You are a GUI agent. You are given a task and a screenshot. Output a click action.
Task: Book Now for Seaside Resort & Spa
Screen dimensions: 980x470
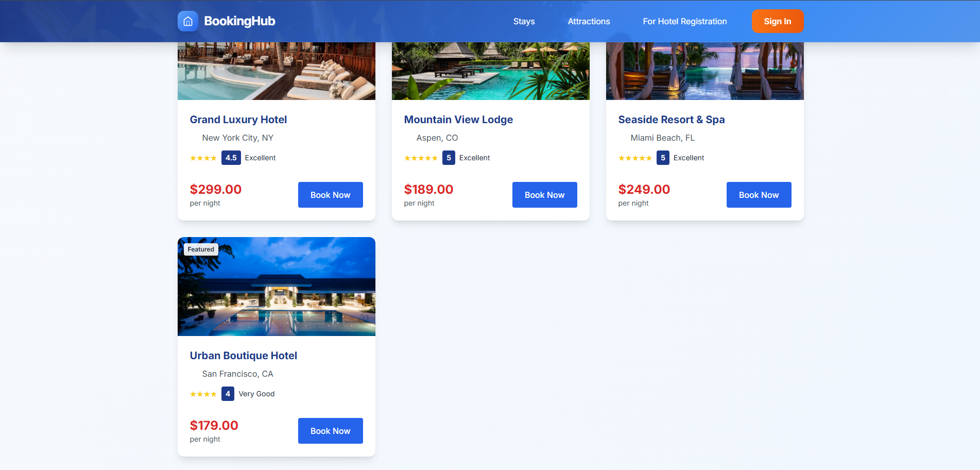pos(759,195)
